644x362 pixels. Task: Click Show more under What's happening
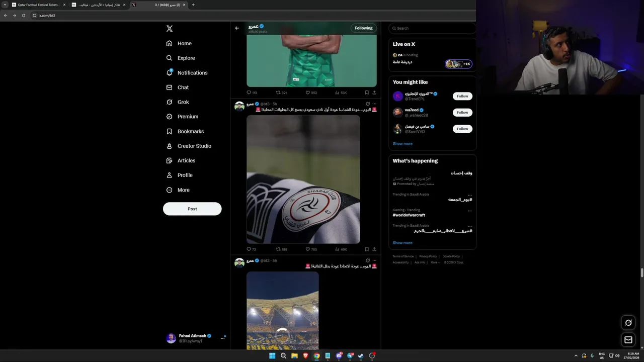point(403,243)
